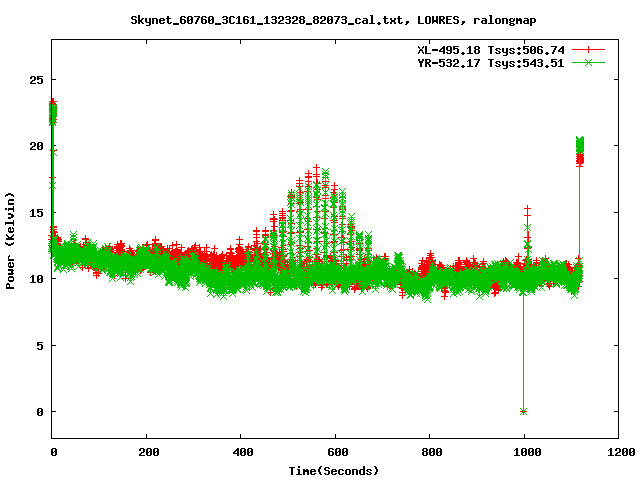Image resolution: width=640 pixels, height=480 pixels.
Task: Click the 5 tick label on y-axis
Action: pyautogui.click(x=41, y=345)
